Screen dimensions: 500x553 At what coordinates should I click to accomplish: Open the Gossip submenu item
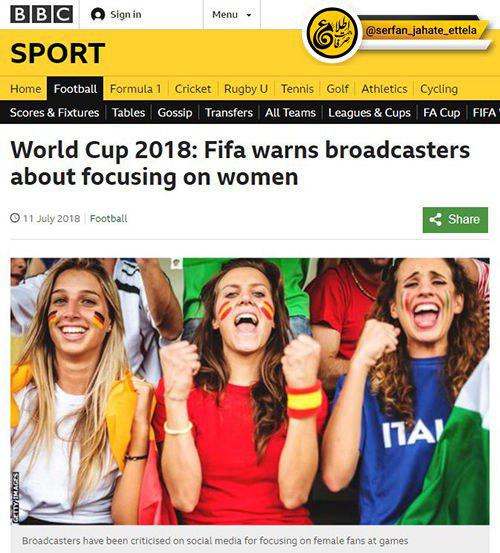pyautogui.click(x=175, y=113)
